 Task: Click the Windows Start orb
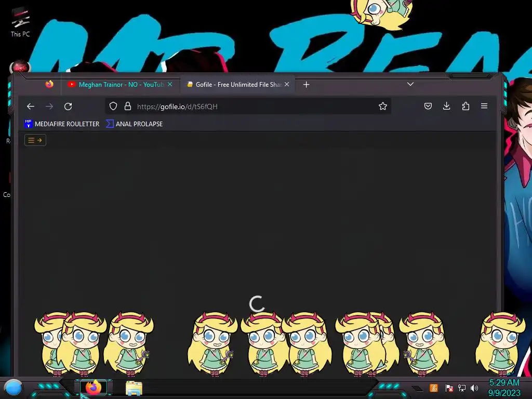pos(14,388)
